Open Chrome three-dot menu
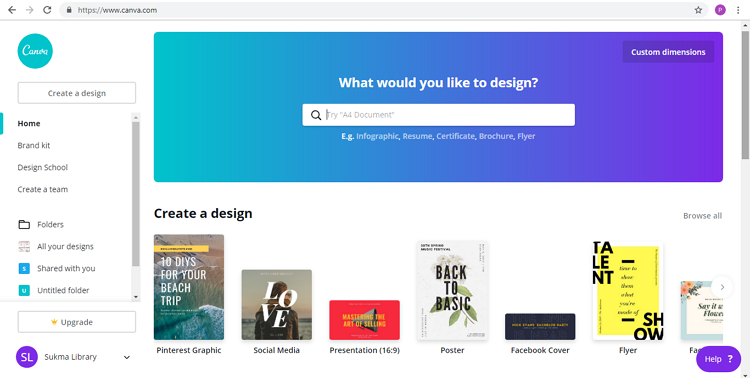The image size is (750, 378). [739, 10]
